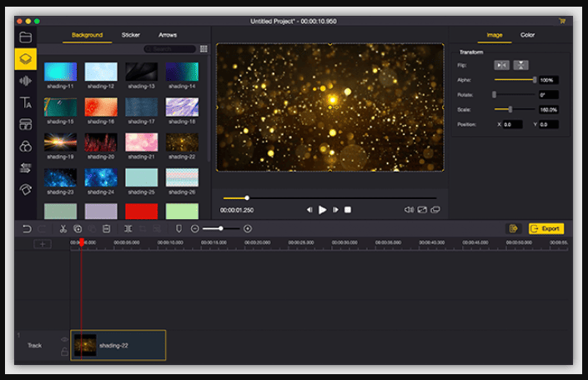The height and width of the screenshot is (380, 588).
Task: Select the shading-22 gold particles thumbnail
Action: 182,142
